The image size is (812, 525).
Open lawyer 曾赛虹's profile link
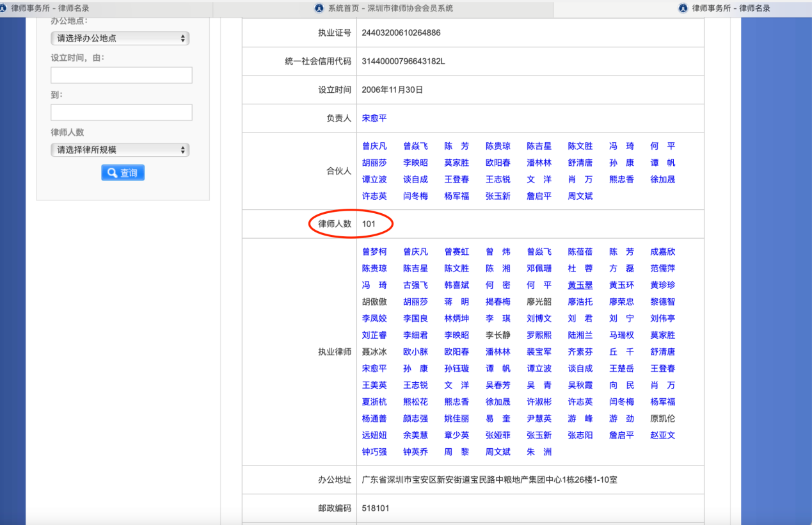coord(457,252)
